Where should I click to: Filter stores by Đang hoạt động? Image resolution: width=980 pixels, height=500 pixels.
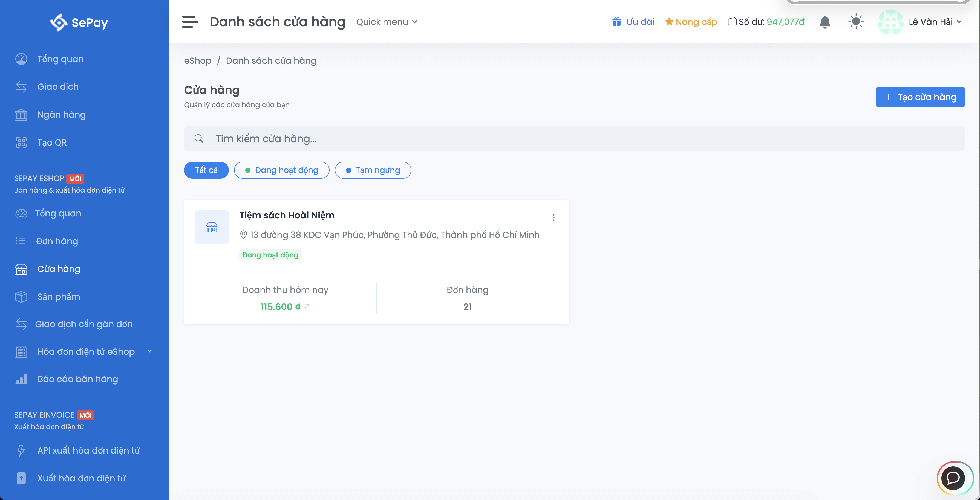tap(281, 170)
